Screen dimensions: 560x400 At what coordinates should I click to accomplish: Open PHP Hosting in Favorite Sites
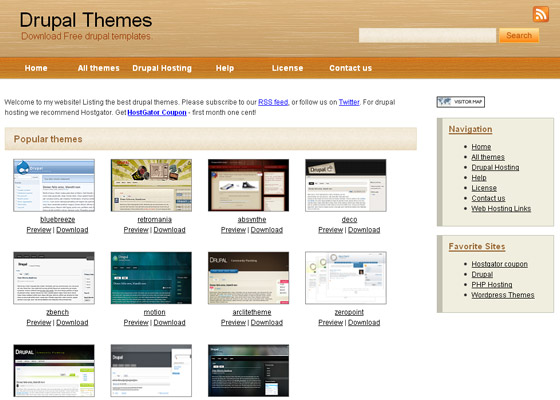coord(492,285)
